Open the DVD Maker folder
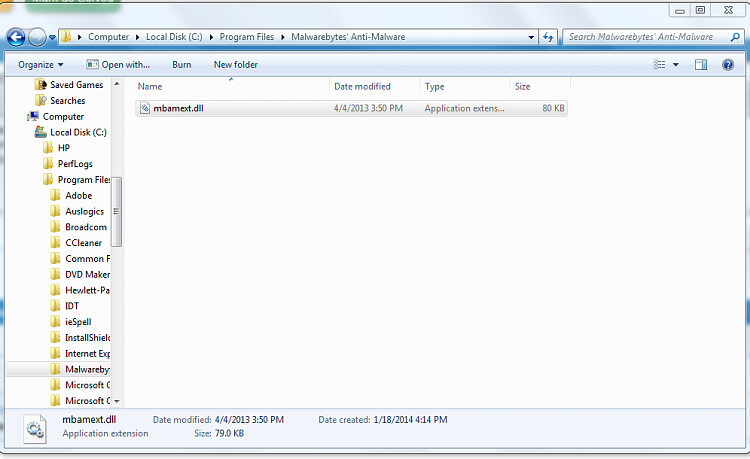Image resolution: width=750 pixels, height=459 pixels. click(x=88, y=274)
